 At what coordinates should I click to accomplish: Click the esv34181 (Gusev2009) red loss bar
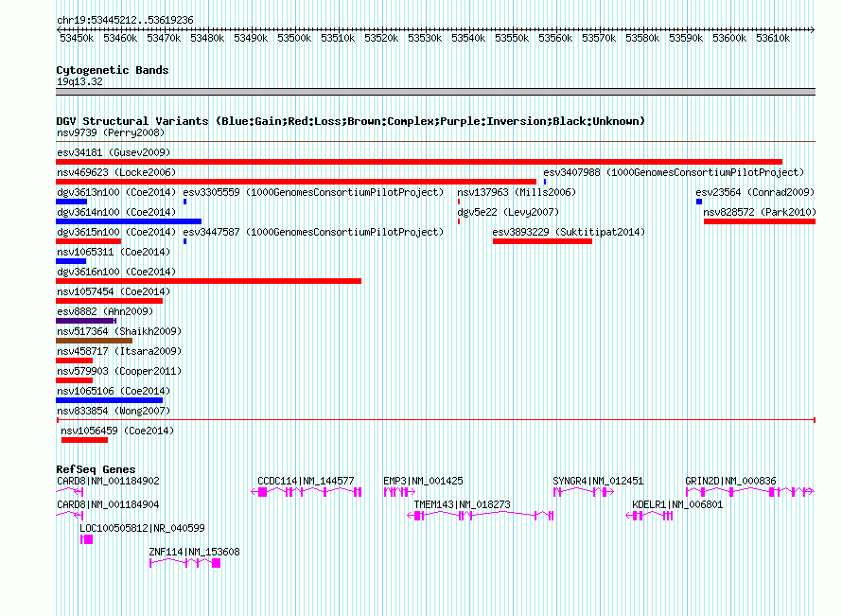pos(419,162)
